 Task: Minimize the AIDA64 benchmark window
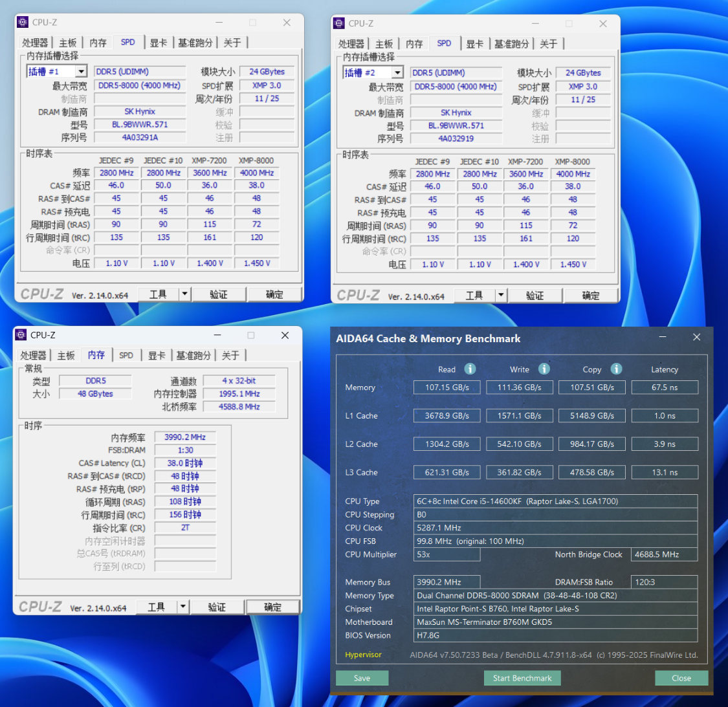[x=663, y=337]
